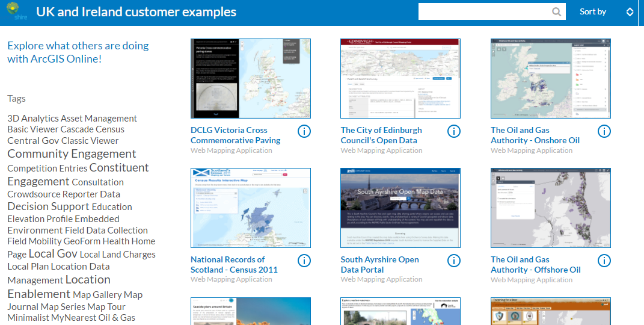The height and width of the screenshot is (325, 644).
Task: Filter by Classic Viewer tag
Action: pyautogui.click(x=90, y=140)
